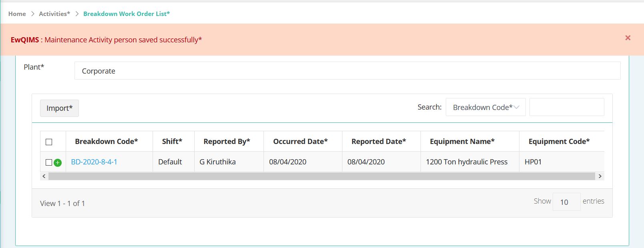The width and height of the screenshot is (644, 248).
Task: Go to Home breadcrumb
Action: pyautogui.click(x=17, y=14)
